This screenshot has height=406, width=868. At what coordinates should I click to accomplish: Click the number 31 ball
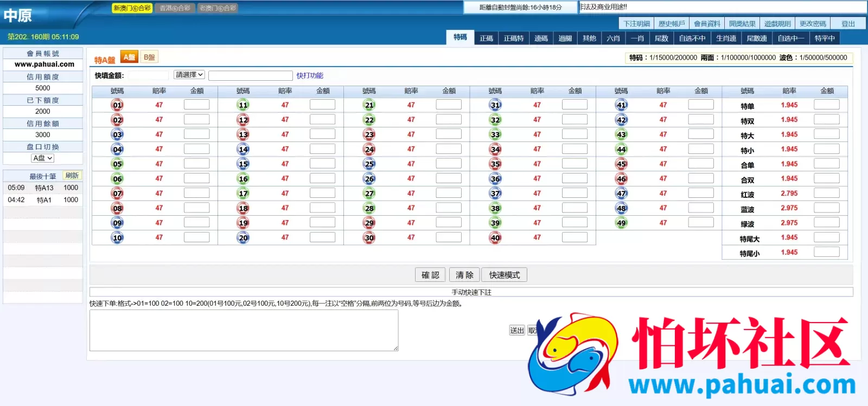(495, 105)
